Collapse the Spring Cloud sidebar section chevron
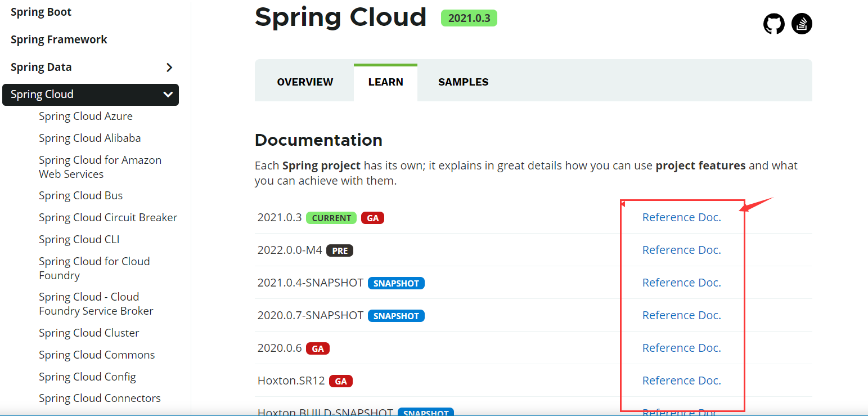 point(168,95)
